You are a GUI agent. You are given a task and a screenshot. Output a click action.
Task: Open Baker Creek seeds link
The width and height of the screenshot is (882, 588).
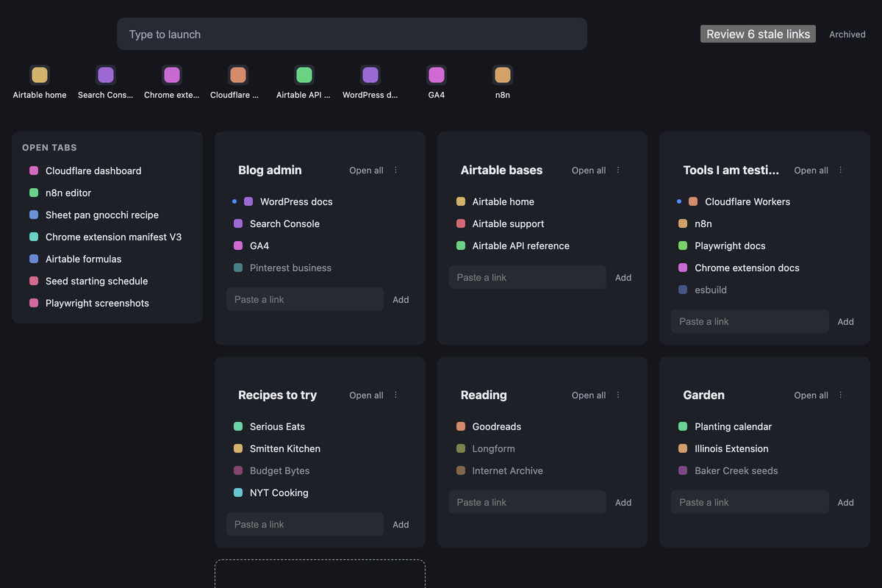(736, 470)
